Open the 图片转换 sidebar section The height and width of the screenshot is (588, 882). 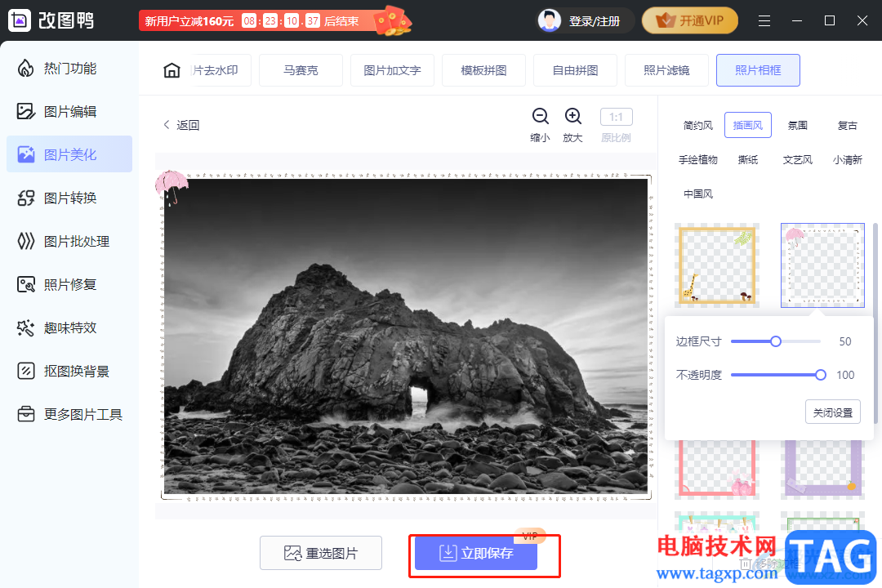tap(69, 198)
